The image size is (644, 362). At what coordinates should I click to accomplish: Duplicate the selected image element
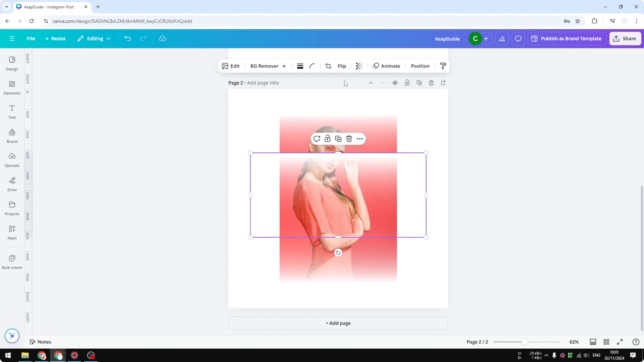[x=338, y=138]
